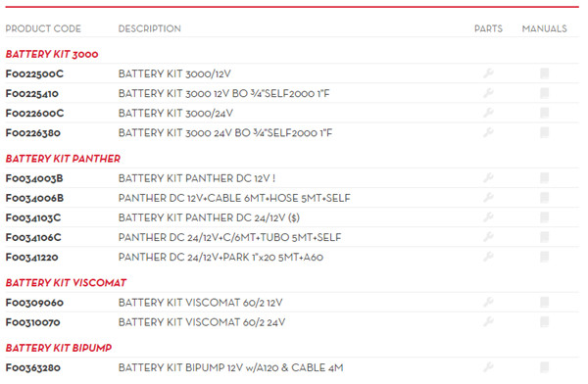Select product code F0022500C

[x=34, y=73]
